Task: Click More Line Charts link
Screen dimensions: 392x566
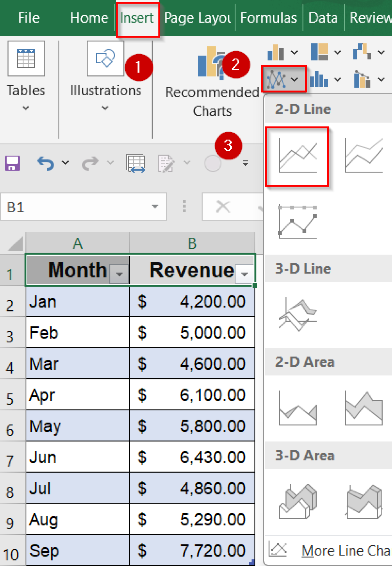Action: (x=345, y=551)
